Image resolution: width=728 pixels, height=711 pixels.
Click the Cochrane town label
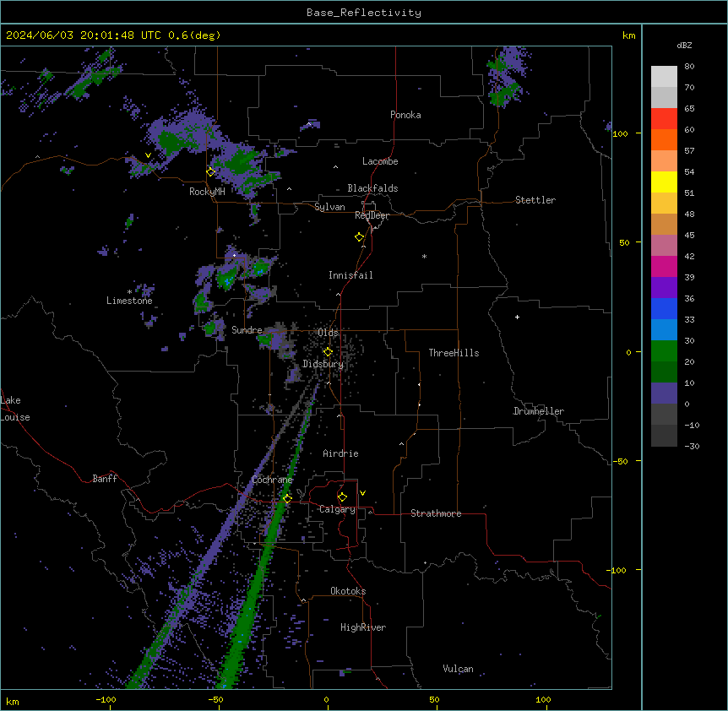point(272,480)
